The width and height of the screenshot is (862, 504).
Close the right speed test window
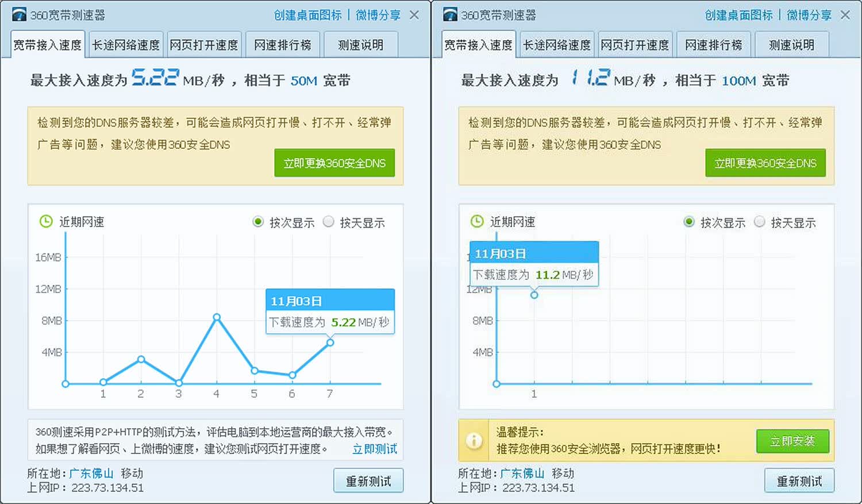click(x=845, y=15)
